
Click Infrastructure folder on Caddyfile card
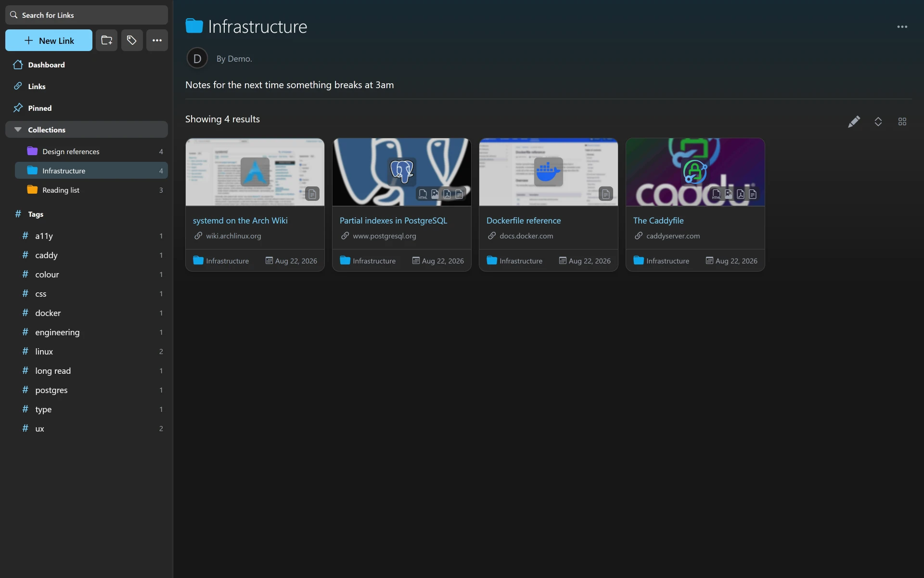point(661,261)
